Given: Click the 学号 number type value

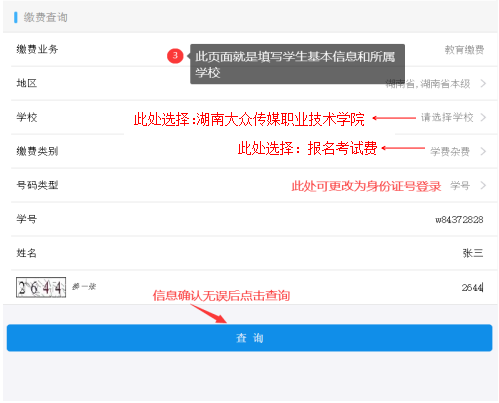Looking at the screenshot, I should (460, 185).
